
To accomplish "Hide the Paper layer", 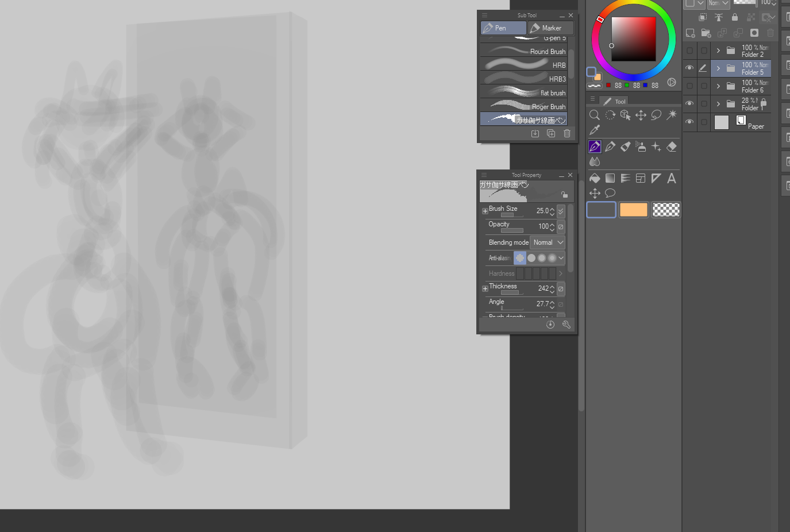I will point(689,122).
